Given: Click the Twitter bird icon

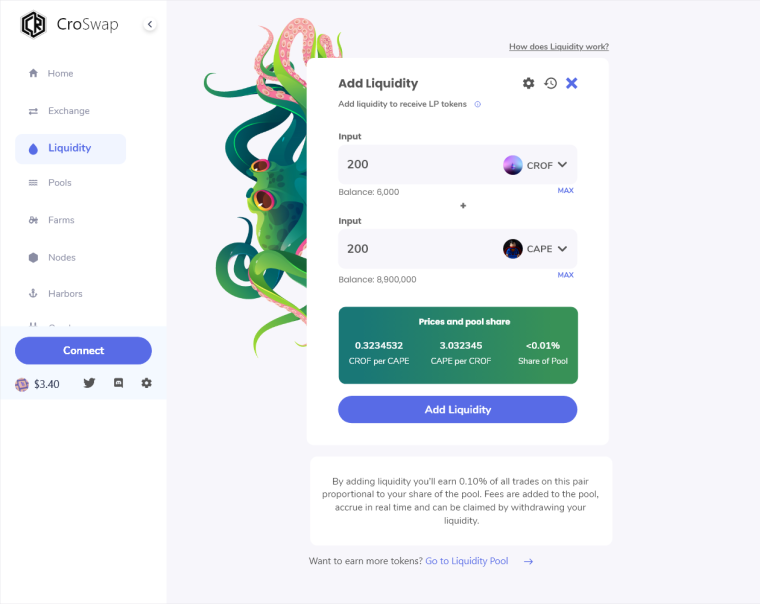Looking at the screenshot, I should [89, 383].
